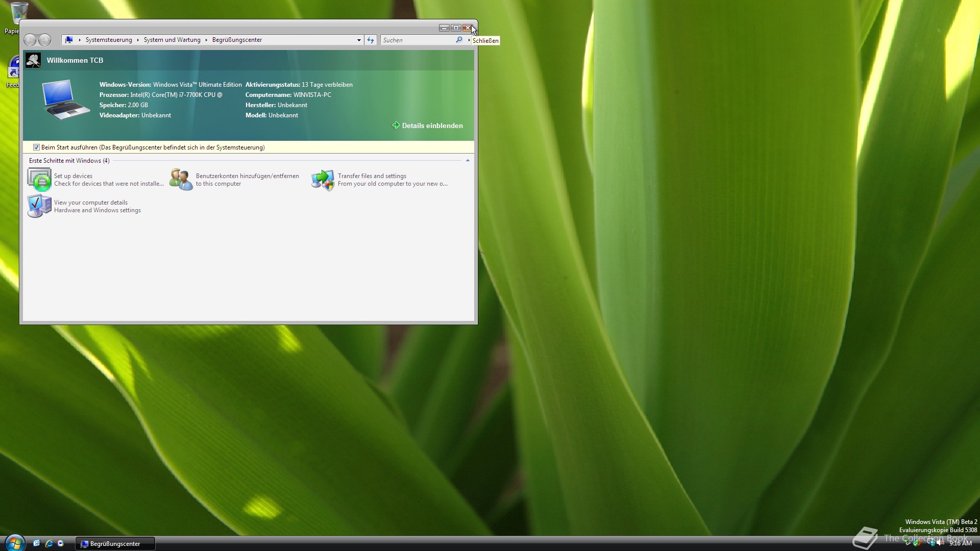The width and height of the screenshot is (980, 551).
Task: Click the Modell: Unbekannt text
Action: tap(272, 115)
